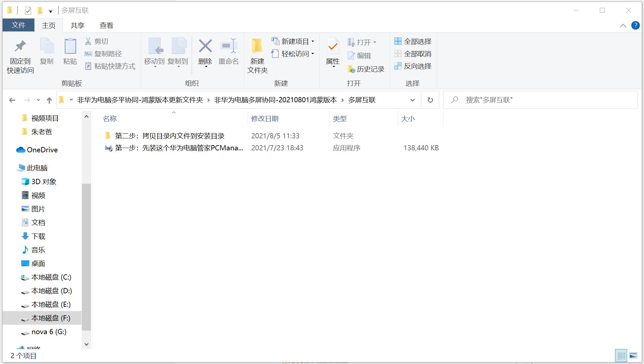Switch to the 查看 ribbon tab

click(x=106, y=25)
